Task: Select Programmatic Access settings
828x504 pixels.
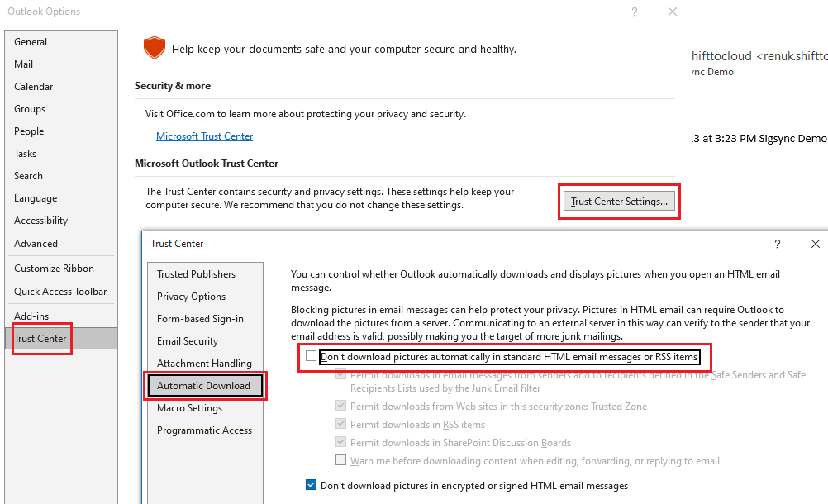Action: (x=204, y=430)
